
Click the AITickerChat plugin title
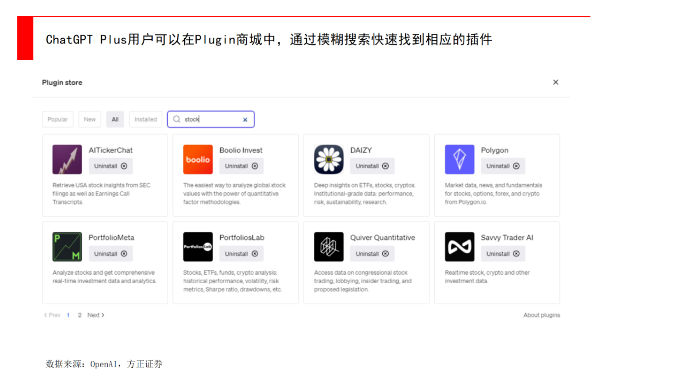pos(110,150)
